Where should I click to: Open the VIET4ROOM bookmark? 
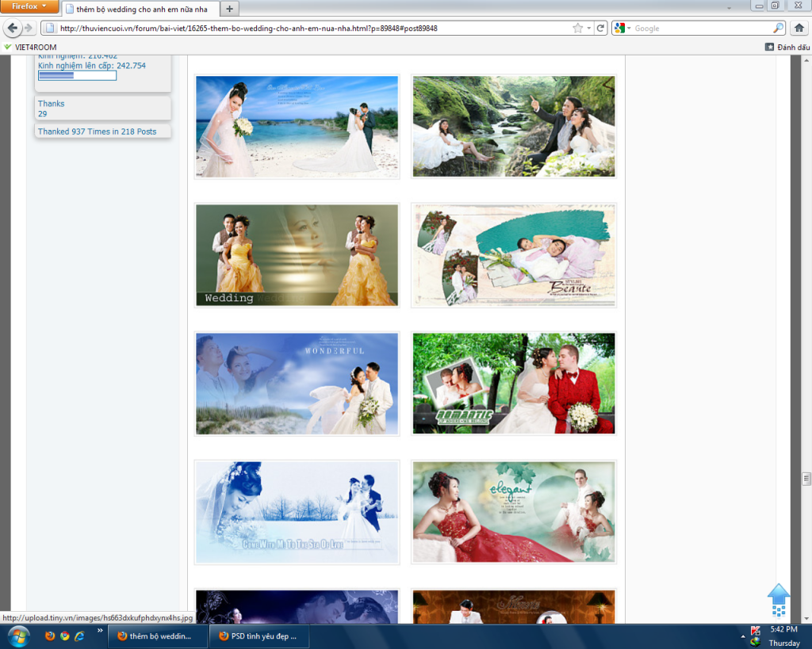coord(30,47)
